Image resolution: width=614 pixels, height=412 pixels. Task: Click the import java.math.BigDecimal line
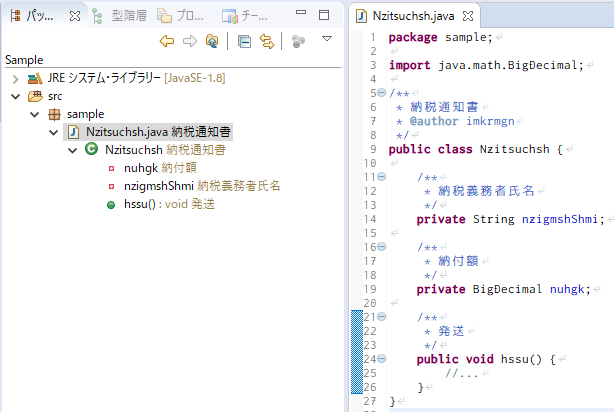486,65
